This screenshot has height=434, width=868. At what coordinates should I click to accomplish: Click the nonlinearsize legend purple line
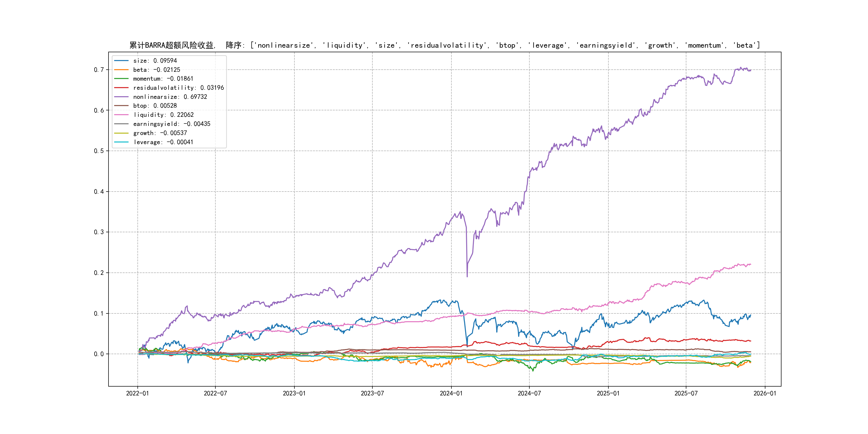121,97
